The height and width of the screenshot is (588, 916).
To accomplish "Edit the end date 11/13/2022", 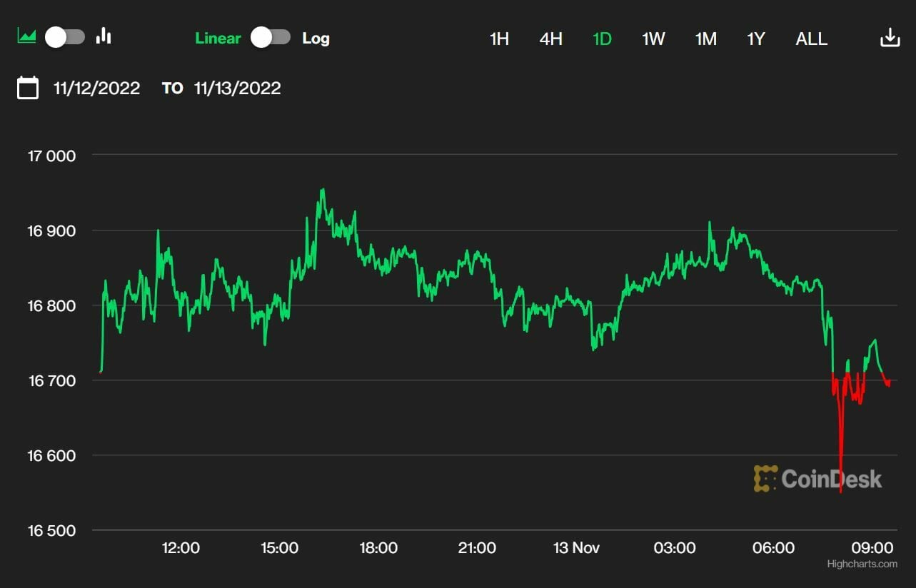I will 238,88.
